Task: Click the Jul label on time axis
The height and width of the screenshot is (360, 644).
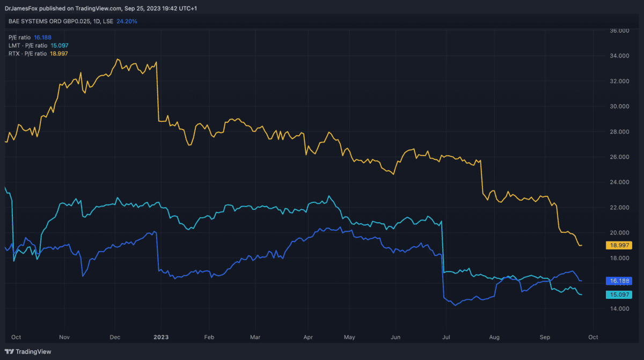Action: 446,337
